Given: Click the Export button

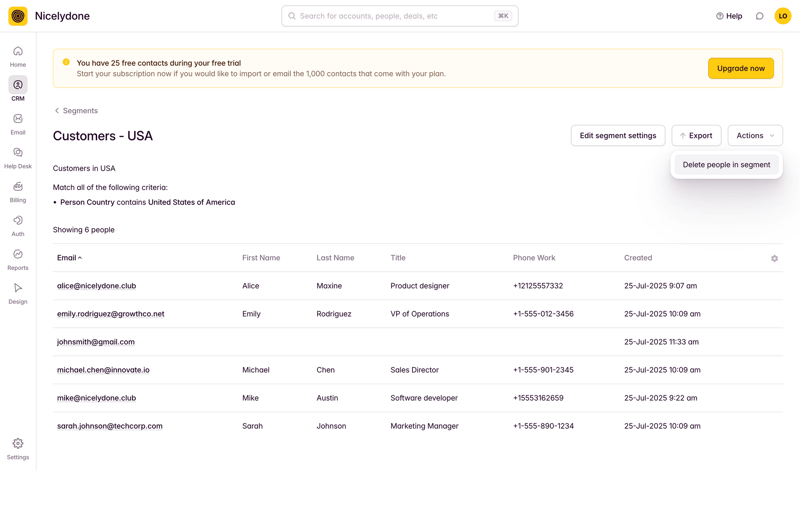Looking at the screenshot, I should [696, 136].
